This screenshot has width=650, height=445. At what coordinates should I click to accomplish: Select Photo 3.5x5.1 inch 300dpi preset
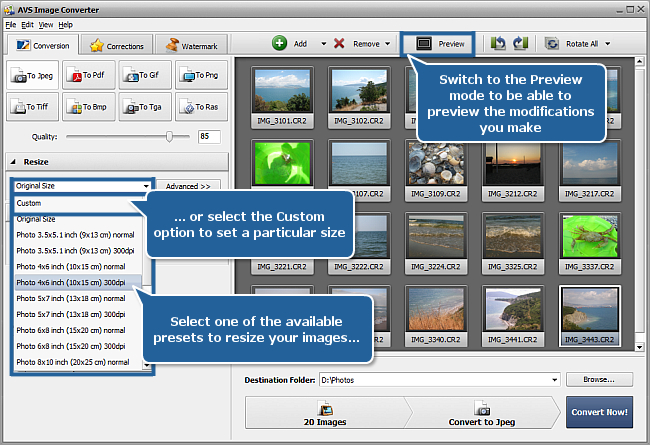click(79, 250)
